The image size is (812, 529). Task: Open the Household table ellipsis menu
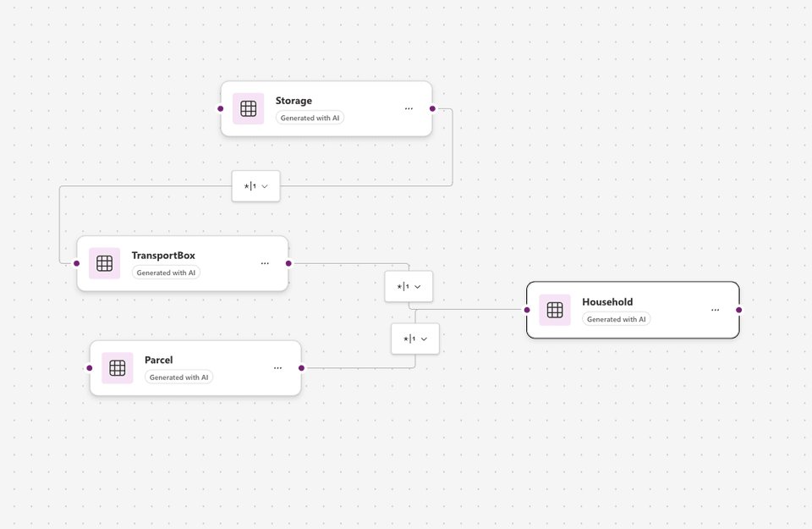(x=716, y=310)
